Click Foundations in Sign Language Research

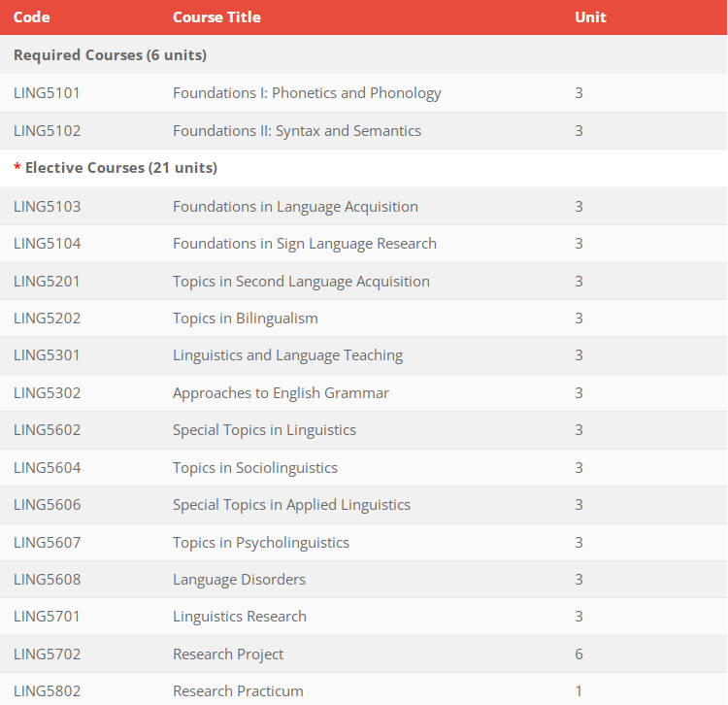(x=304, y=244)
